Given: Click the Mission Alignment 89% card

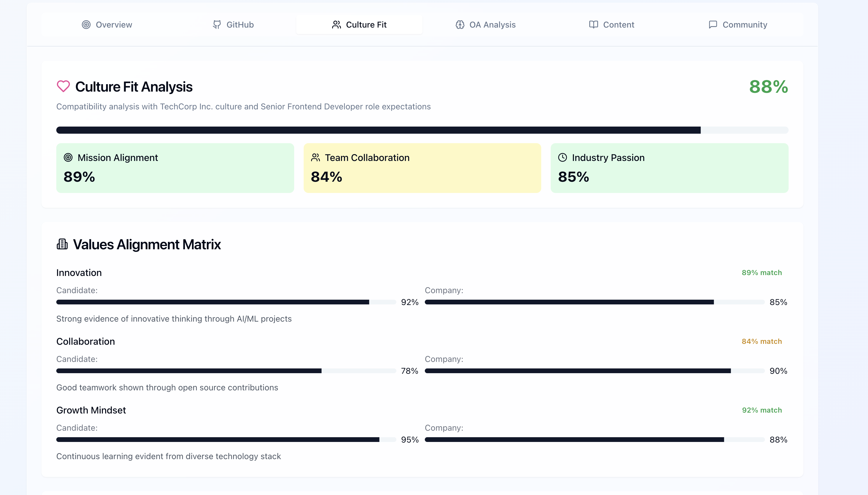Looking at the screenshot, I should coord(175,168).
